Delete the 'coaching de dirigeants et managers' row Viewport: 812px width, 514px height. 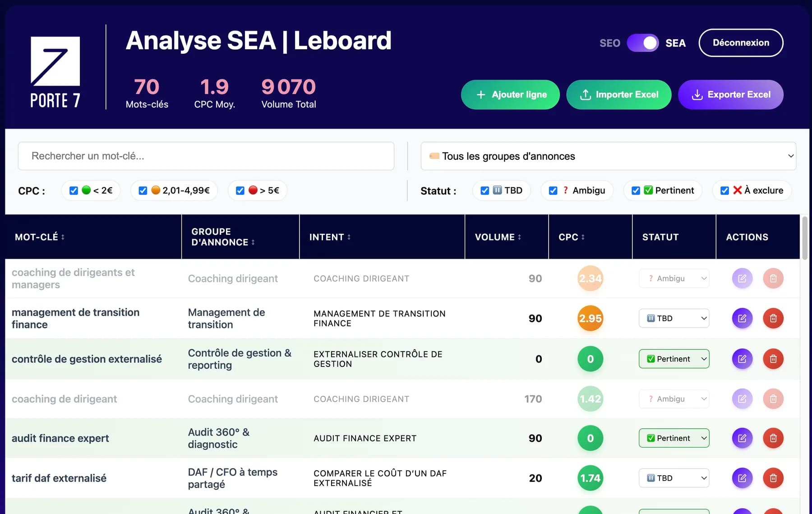point(773,278)
